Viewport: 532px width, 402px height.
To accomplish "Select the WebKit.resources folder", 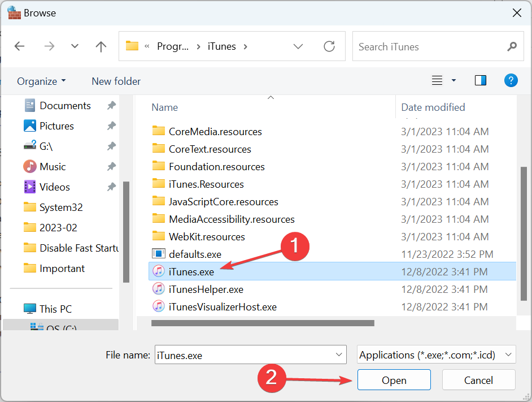I will [x=207, y=237].
